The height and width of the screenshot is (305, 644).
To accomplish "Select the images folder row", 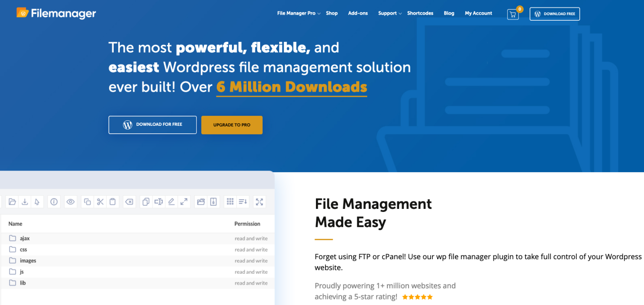I will [28, 261].
